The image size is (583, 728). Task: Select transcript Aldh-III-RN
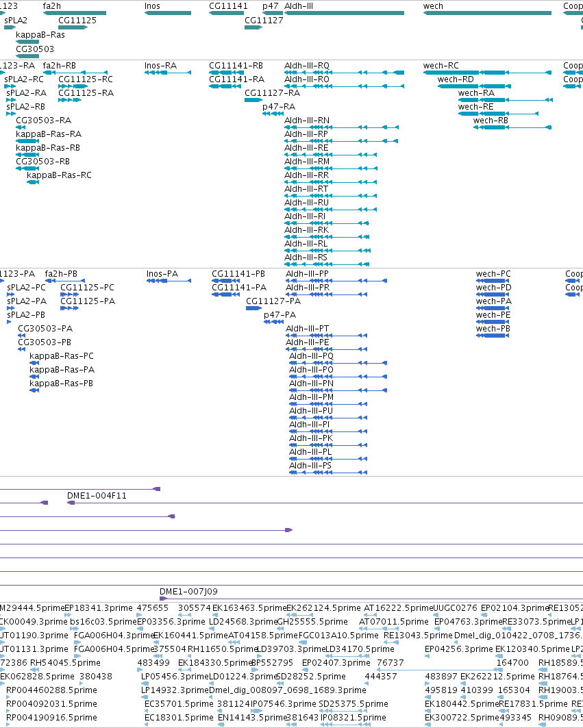[307, 121]
